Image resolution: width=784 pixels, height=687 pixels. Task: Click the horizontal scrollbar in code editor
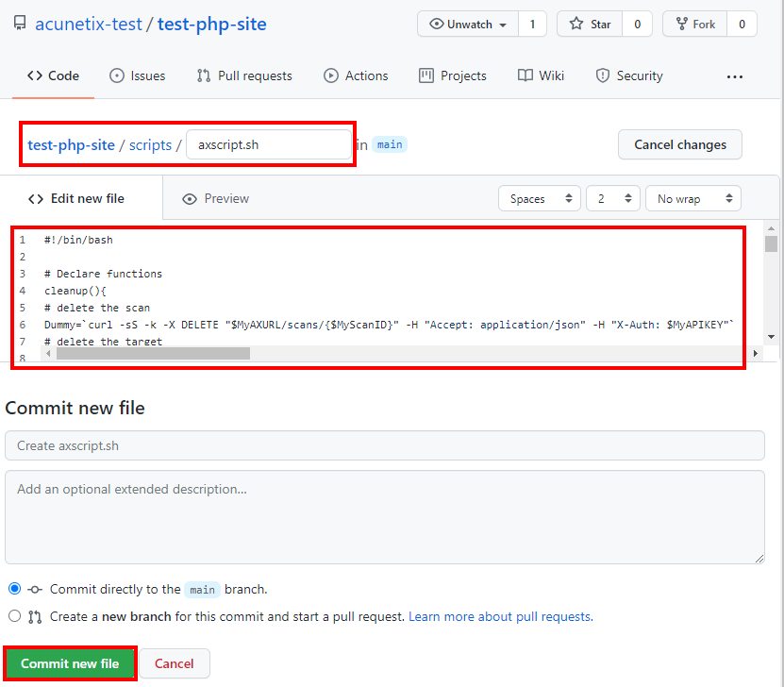153,354
